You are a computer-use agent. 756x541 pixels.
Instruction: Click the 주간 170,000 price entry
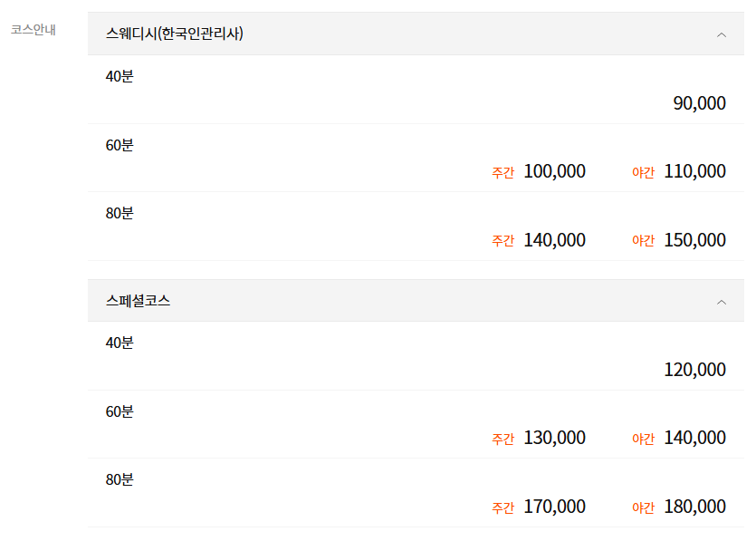pos(554,507)
